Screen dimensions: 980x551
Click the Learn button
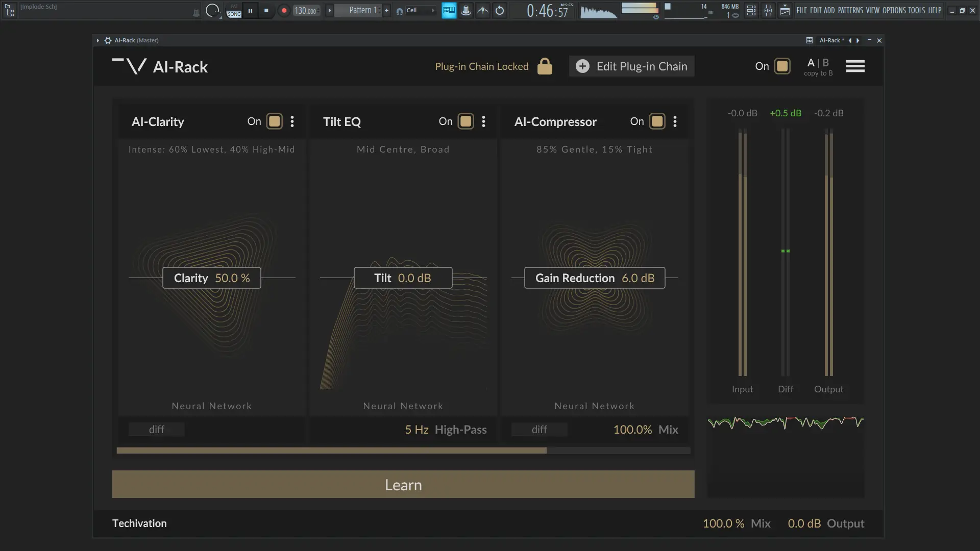click(403, 484)
